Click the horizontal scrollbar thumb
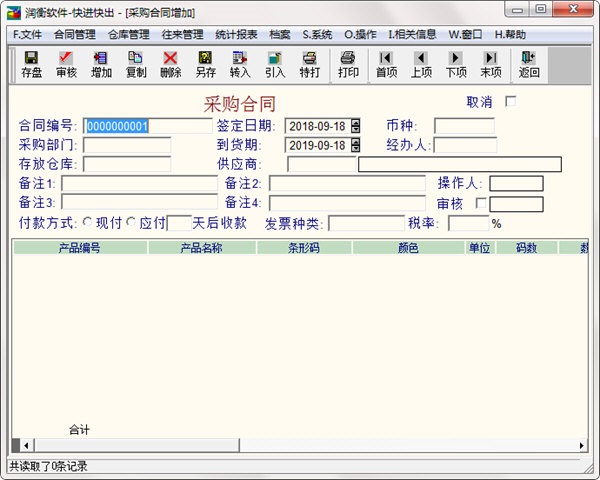The width and height of the screenshot is (600, 480). (137, 445)
